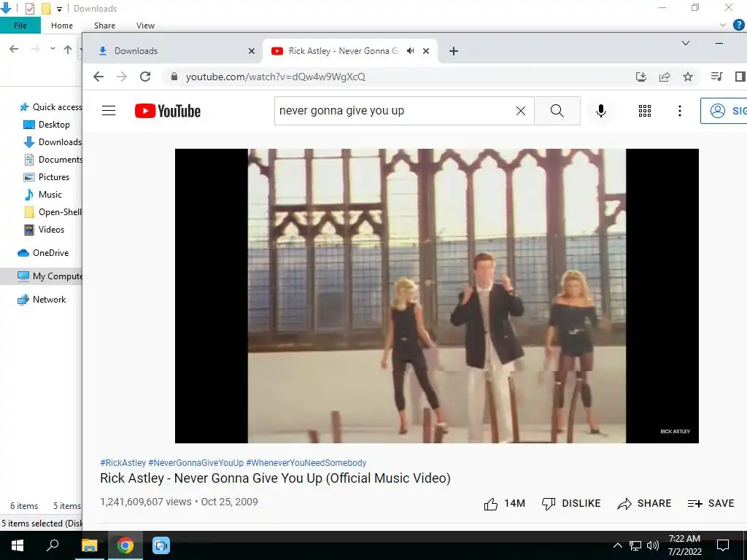Go forward in File Explorer

point(35,49)
